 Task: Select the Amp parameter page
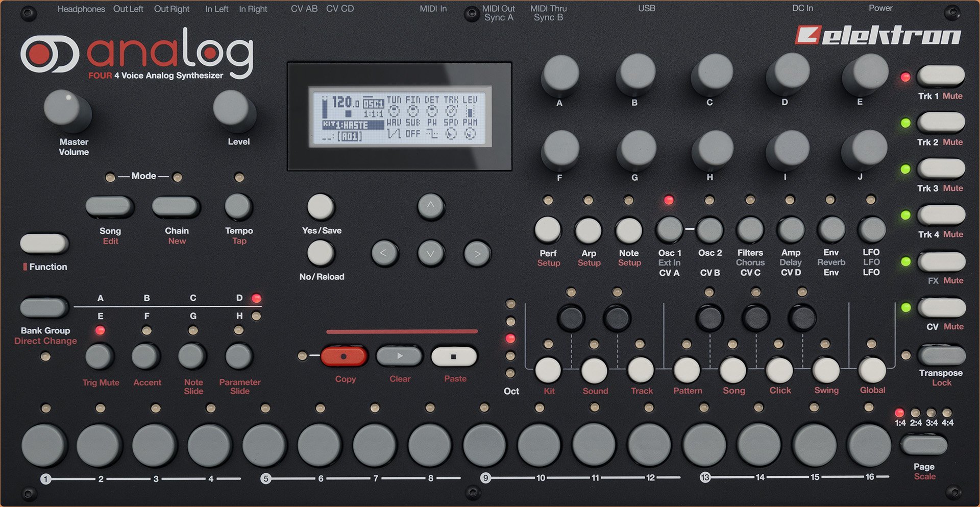[x=791, y=230]
